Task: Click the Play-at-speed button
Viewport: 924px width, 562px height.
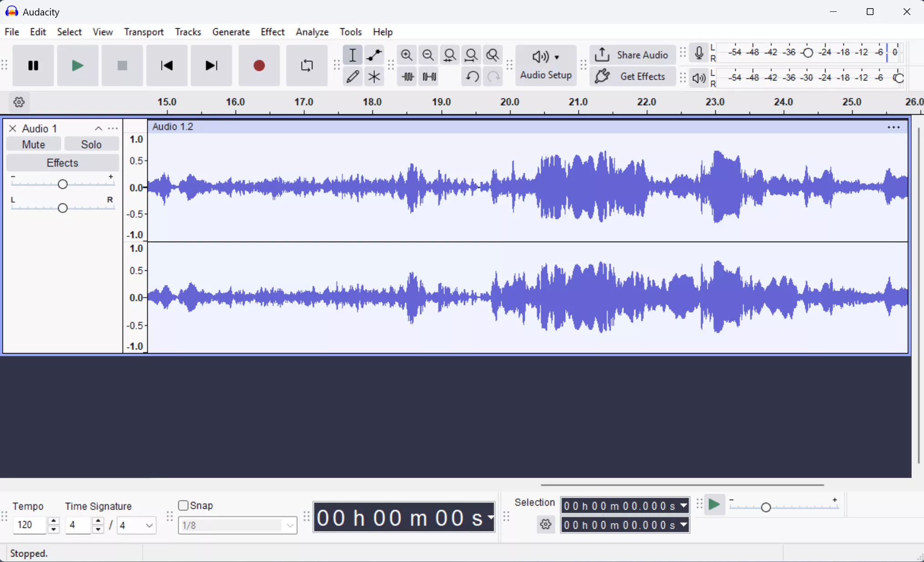Action: click(714, 505)
